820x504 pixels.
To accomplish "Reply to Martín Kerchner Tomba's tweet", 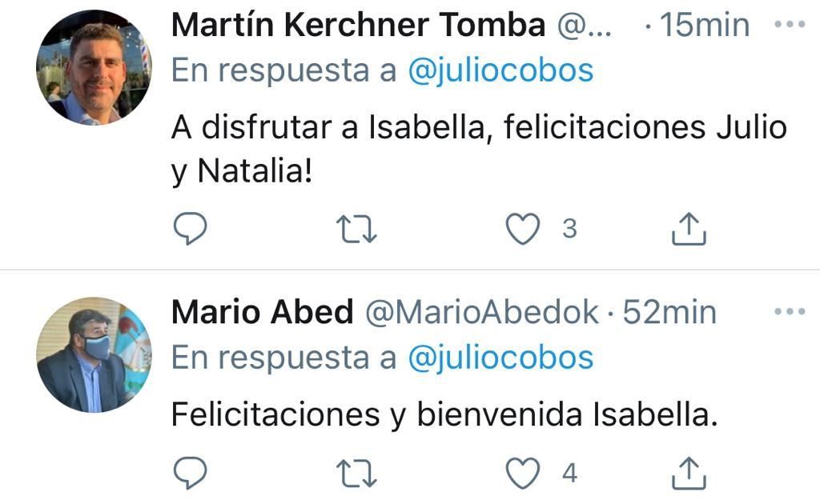I will click(191, 230).
